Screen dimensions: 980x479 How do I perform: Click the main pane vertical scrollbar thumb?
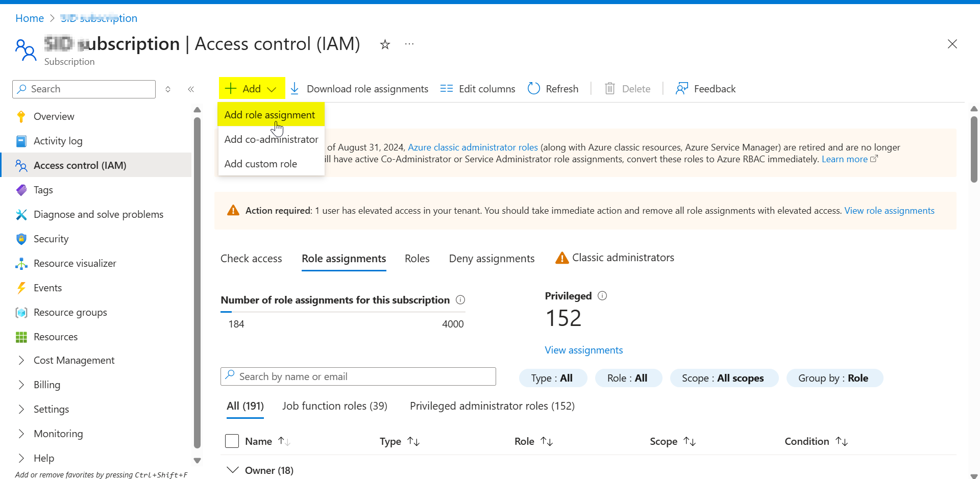[x=974, y=149]
